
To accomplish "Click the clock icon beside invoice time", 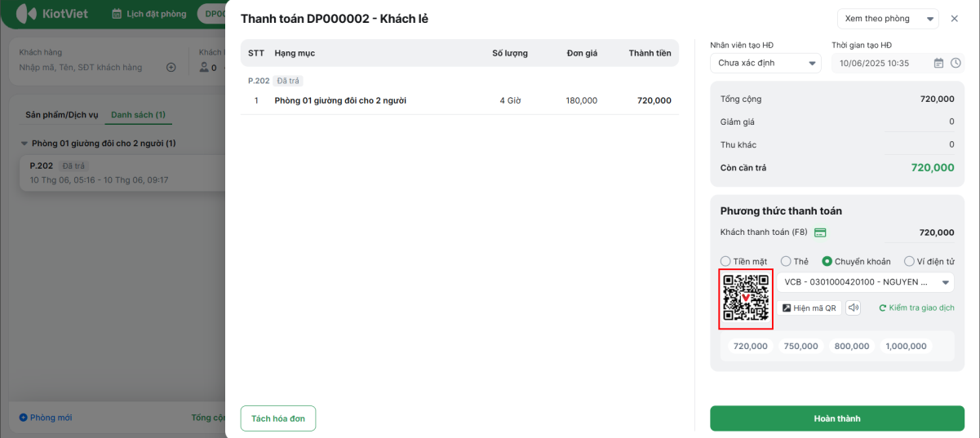I will [x=956, y=63].
